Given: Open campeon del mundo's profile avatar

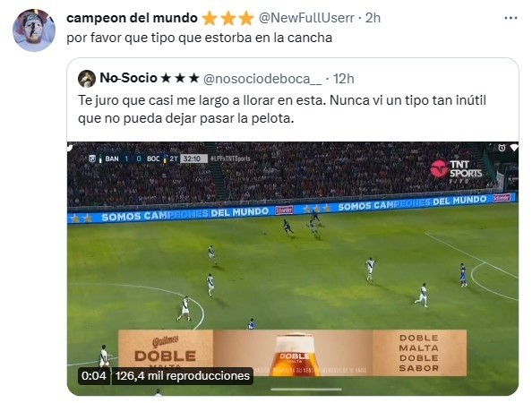Looking at the screenshot, I should point(34,30).
